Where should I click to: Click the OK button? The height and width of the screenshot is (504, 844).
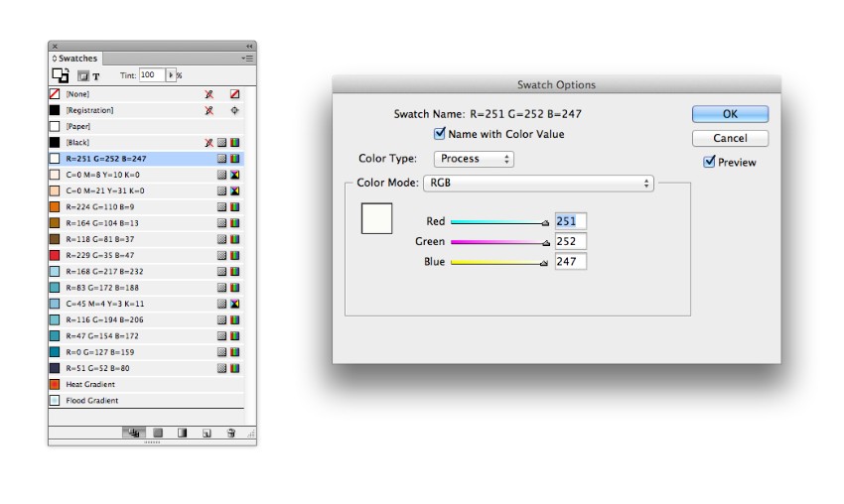(730, 114)
